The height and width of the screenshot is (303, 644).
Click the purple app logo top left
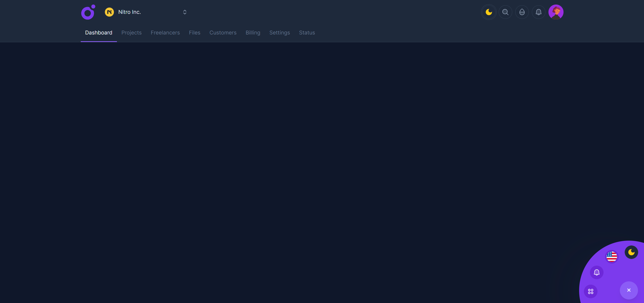click(x=88, y=12)
